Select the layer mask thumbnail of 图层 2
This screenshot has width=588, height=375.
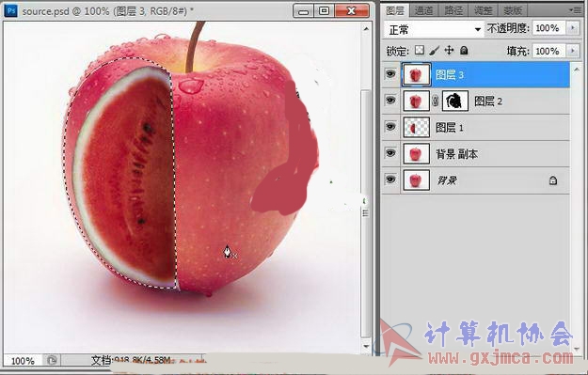click(455, 102)
